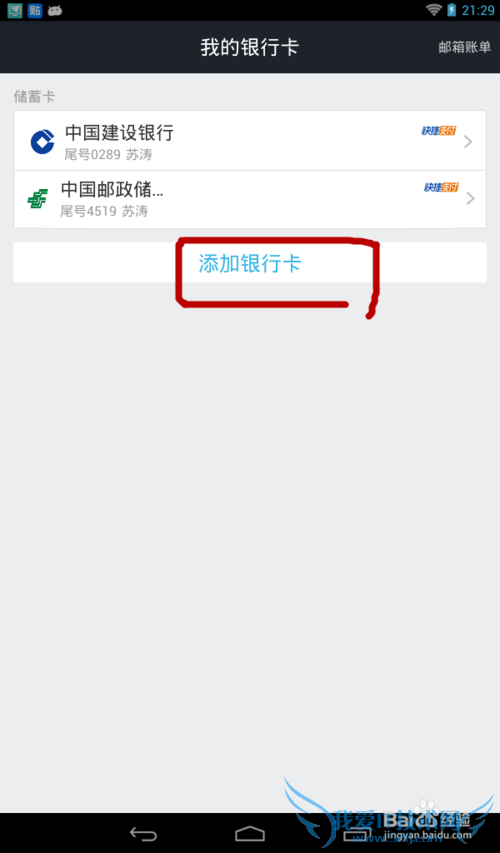Tap the 21:29 clock in status bar
This screenshot has height=853, width=500.
point(478,10)
